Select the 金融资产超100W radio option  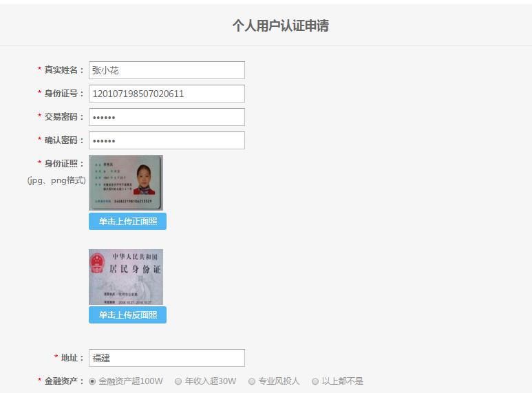(x=92, y=381)
